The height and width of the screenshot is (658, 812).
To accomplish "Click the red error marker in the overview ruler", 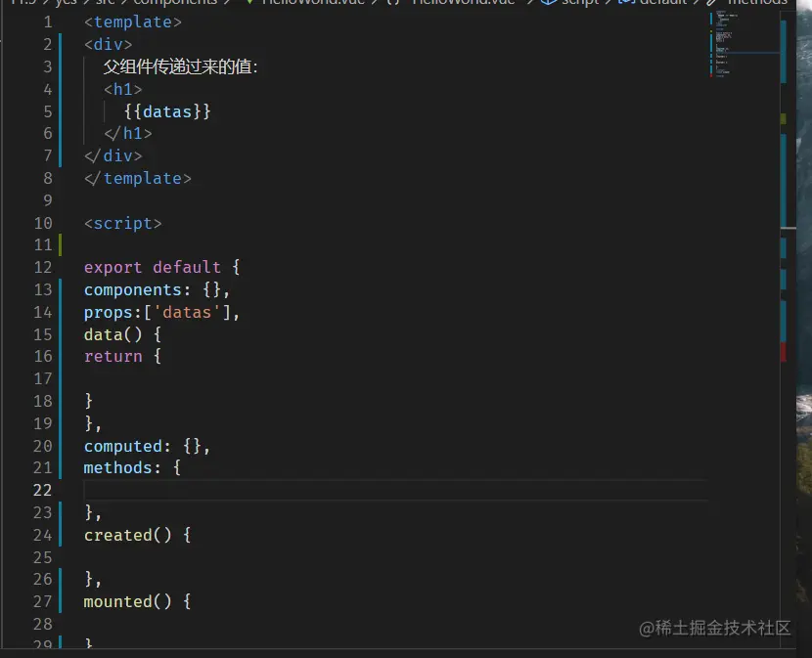I will (783, 352).
